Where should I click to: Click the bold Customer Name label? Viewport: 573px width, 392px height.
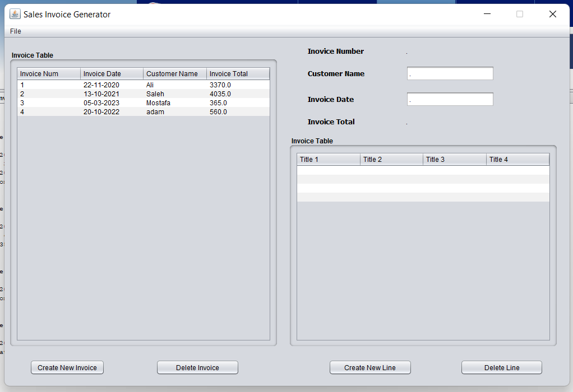336,74
